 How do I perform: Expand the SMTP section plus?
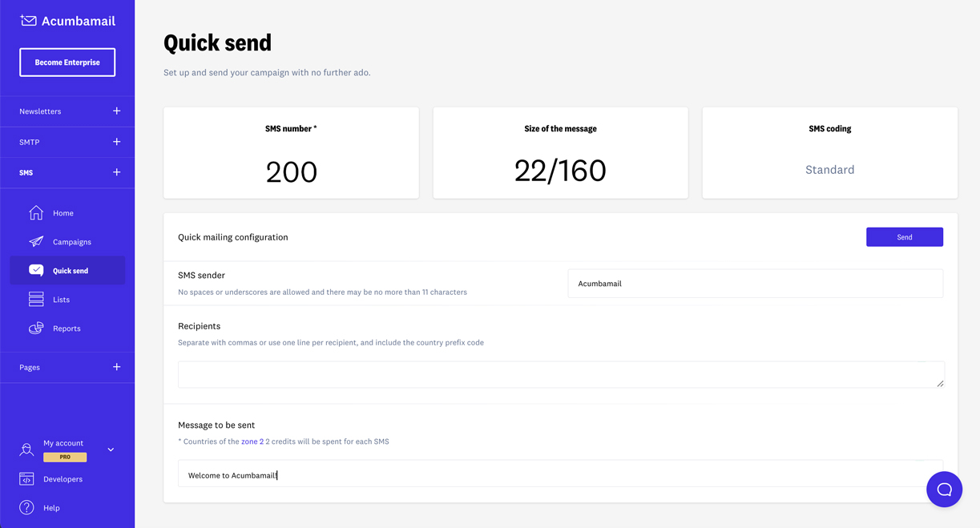[x=116, y=142]
